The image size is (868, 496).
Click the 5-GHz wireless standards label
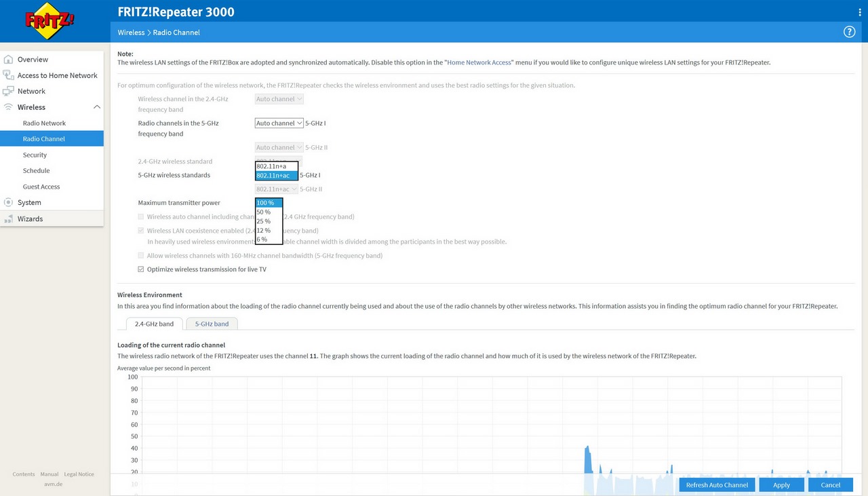coord(174,175)
